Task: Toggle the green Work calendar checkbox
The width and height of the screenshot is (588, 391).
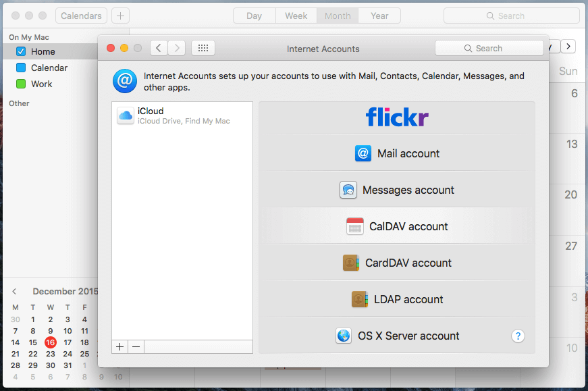Action: (21, 84)
